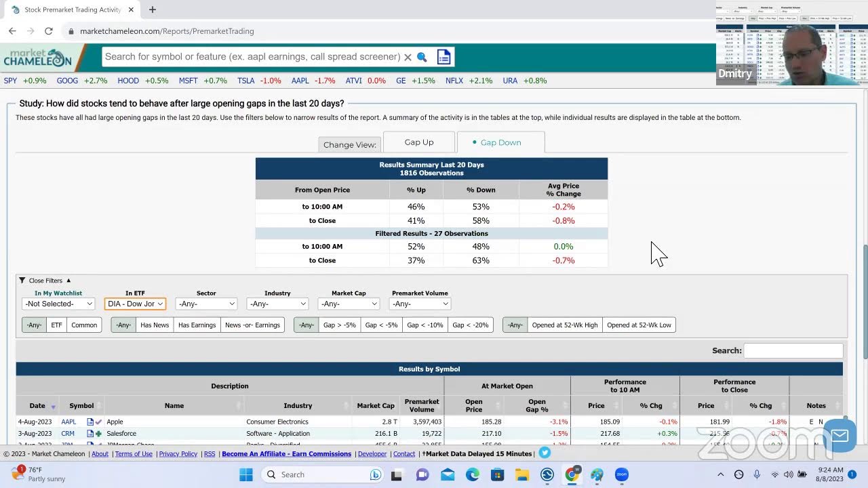
Task: Open Microsoft Store from the taskbar
Action: (x=498, y=474)
